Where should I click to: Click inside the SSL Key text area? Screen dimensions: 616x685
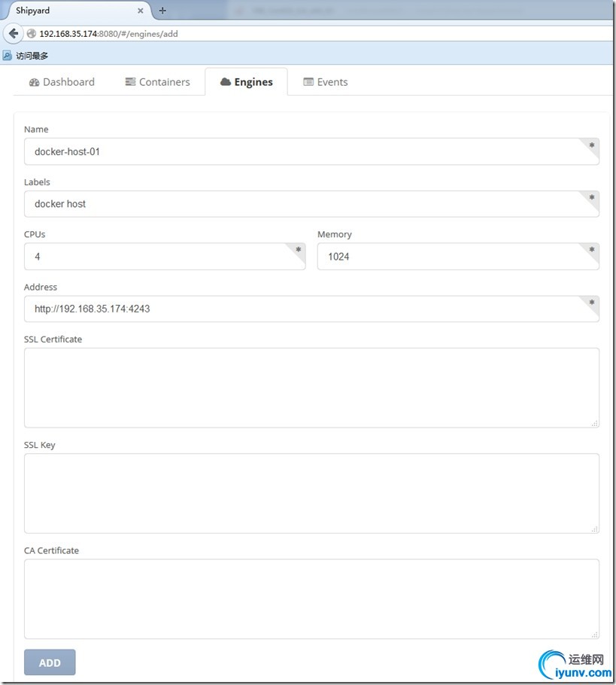(311, 493)
